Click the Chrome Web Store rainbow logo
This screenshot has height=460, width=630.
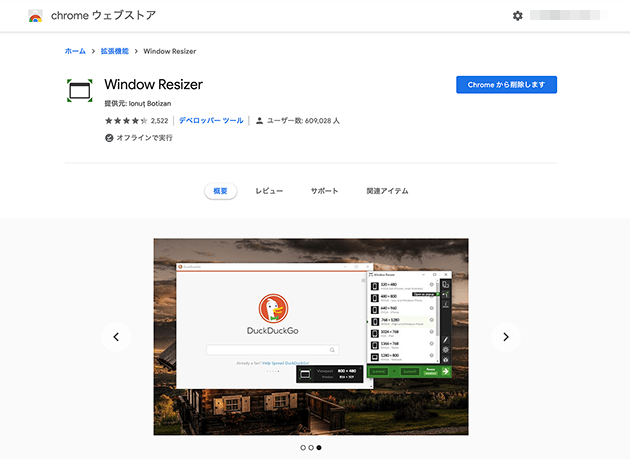pos(35,16)
